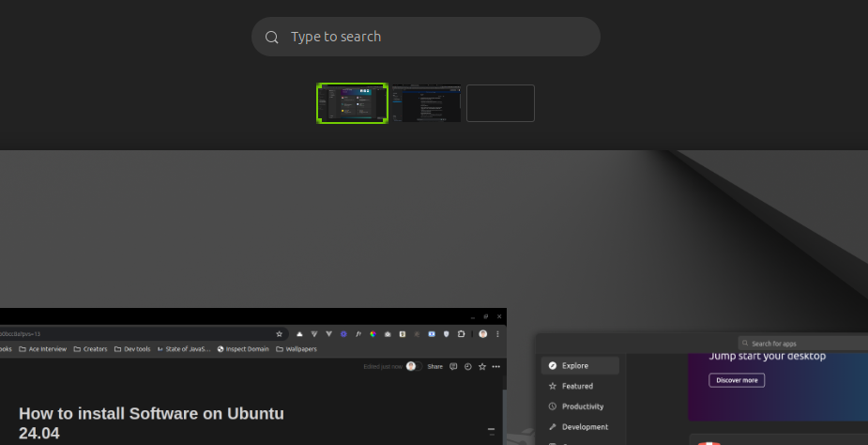
Task: Click the Notion editor avatar
Action: (411, 366)
